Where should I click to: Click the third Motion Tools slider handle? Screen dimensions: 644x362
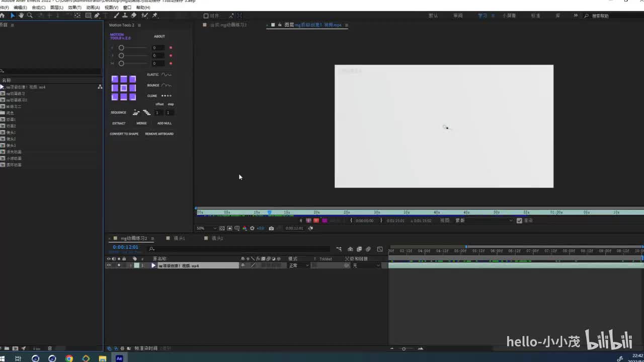tap(121, 63)
